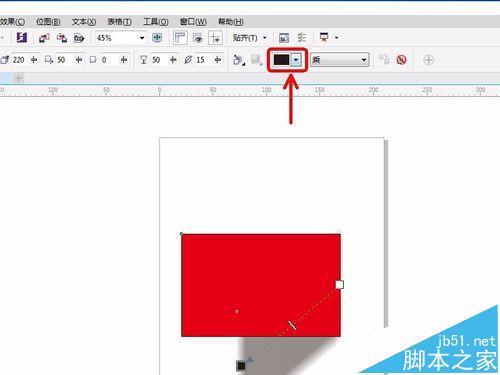The width and height of the screenshot is (500, 375).
Task: Click the shadow feathering icon
Action: click(188, 60)
